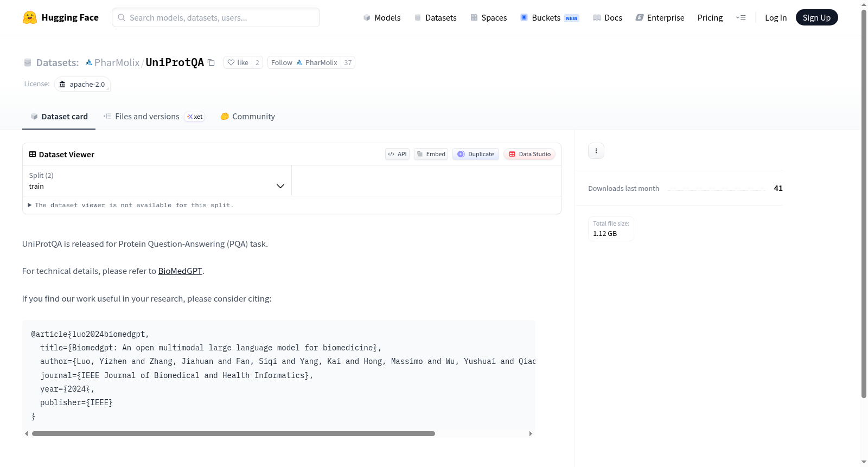Copy the UniProtQA dataset name
The image size is (868, 467).
point(212,62)
